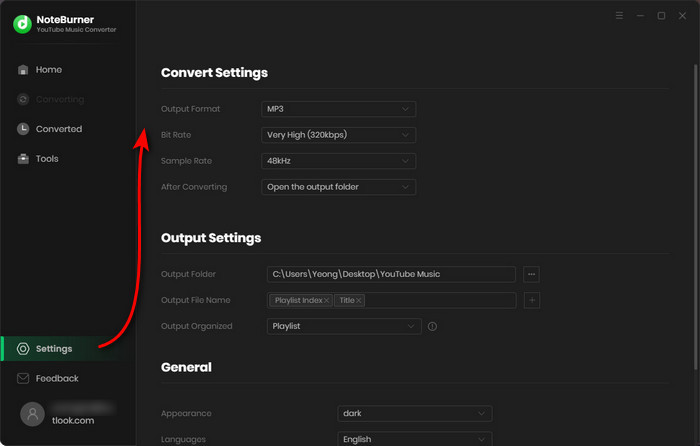Viewport: 700px width, 446px height.
Task: Open the Tools briefcase icon
Action: (23, 159)
